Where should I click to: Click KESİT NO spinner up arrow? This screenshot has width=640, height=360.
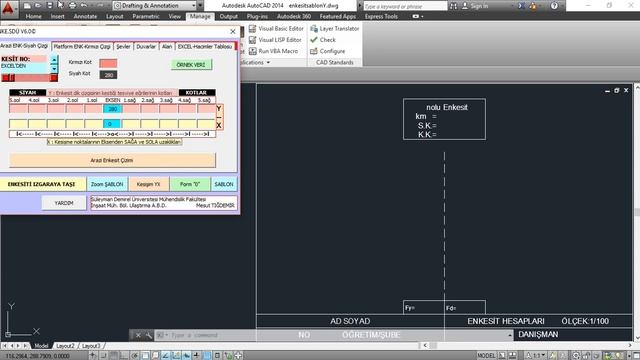coord(54,60)
